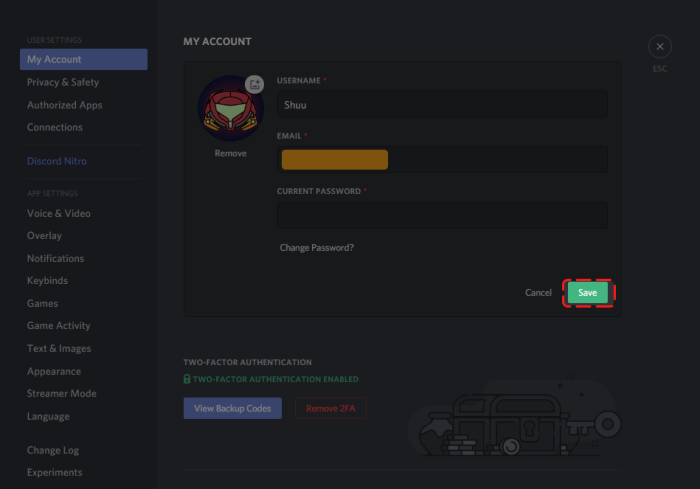This screenshot has height=489, width=700.
Task: Open Connections settings
Action: (x=55, y=127)
